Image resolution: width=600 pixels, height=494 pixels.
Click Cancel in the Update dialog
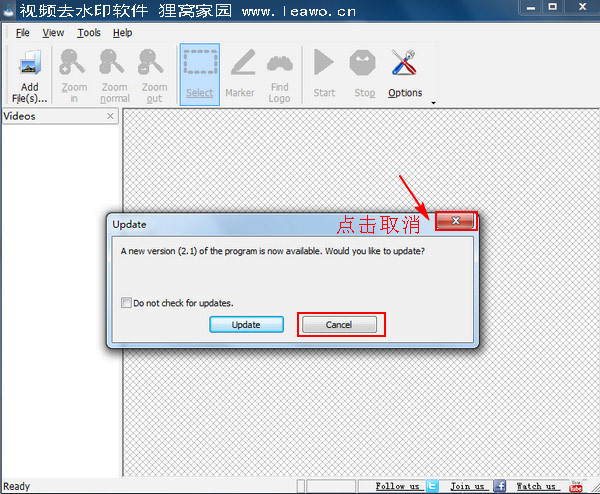[339, 324]
